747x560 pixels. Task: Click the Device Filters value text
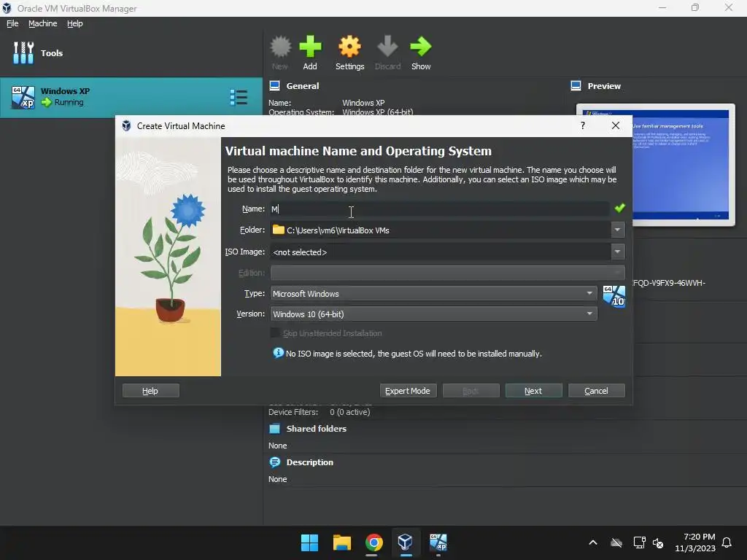pyautogui.click(x=349, y=412)
